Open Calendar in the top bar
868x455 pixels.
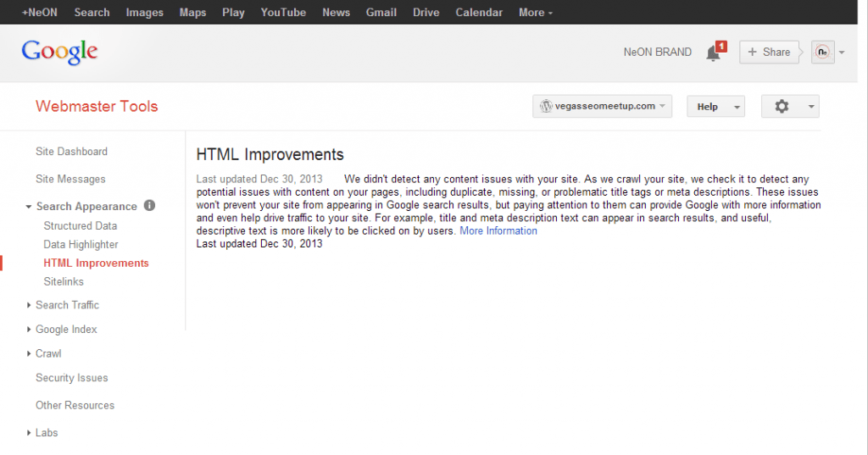point(479,12)
